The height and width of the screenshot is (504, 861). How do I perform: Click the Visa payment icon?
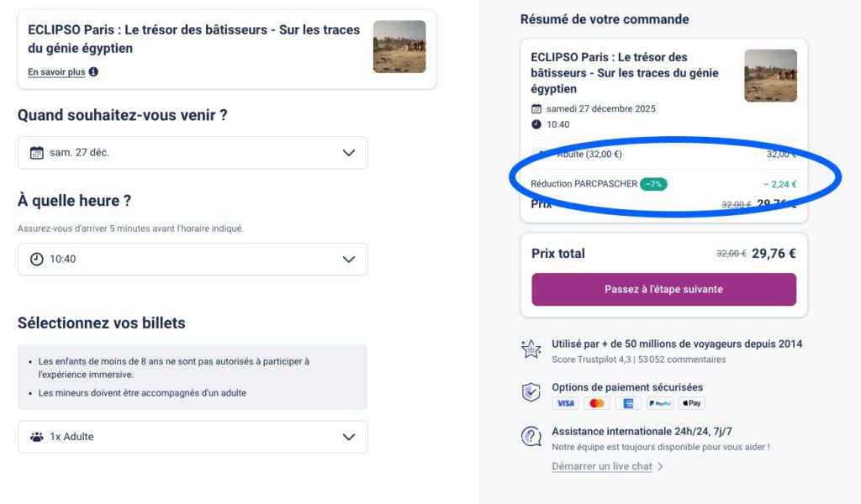point(565,403)
